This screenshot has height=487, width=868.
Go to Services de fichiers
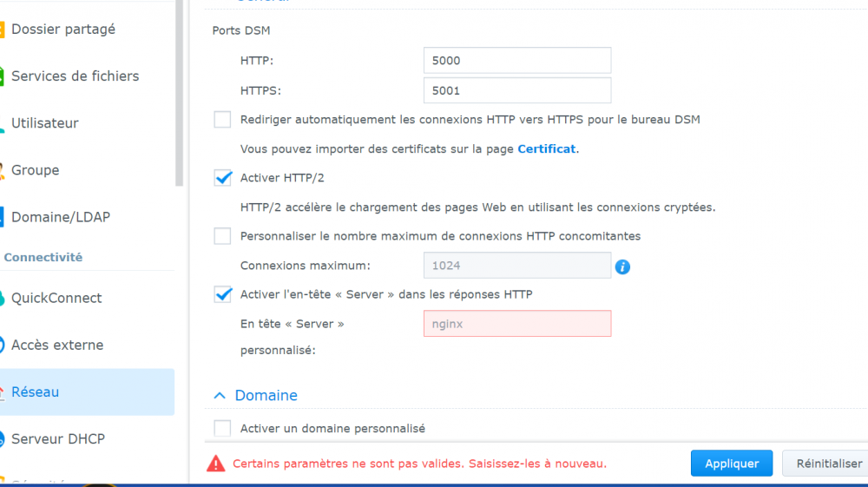pyautogui.click(x=75, y=76)
